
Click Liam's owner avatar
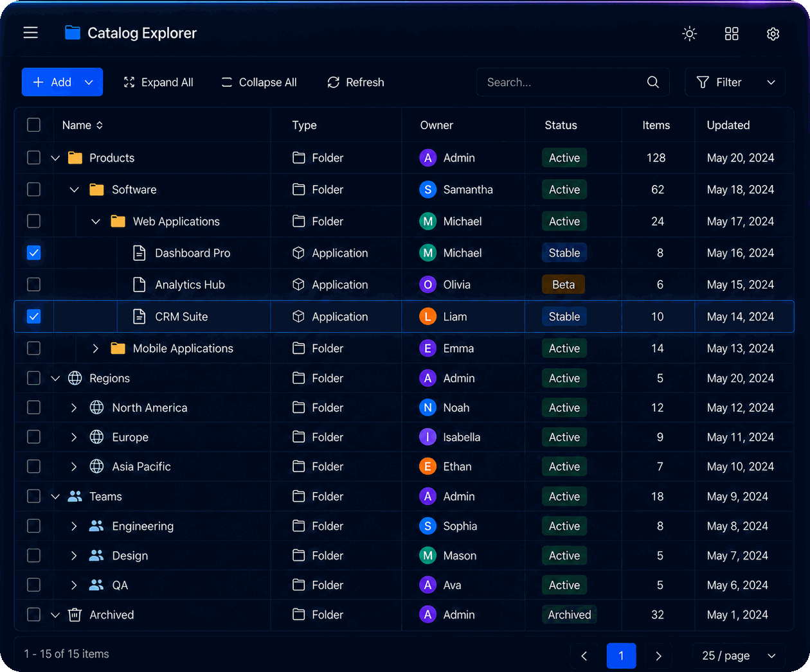click(x=428, y=317)
